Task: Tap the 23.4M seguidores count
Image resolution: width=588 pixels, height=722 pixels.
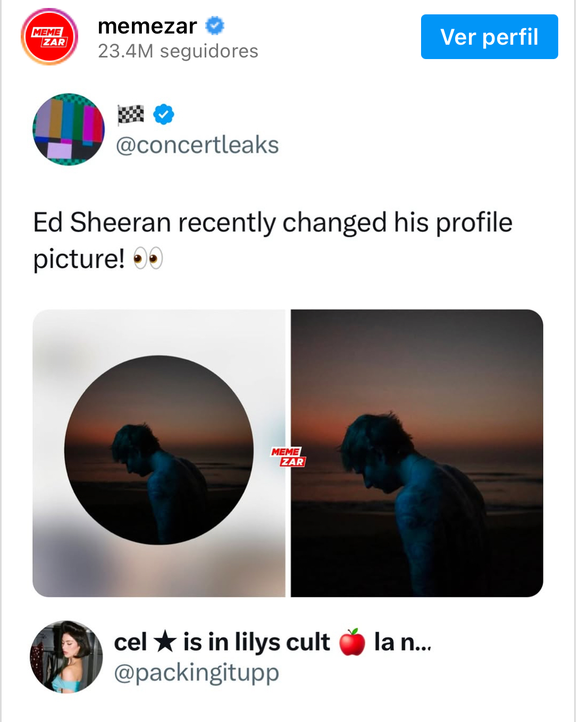Action: (x=178, y=51)
